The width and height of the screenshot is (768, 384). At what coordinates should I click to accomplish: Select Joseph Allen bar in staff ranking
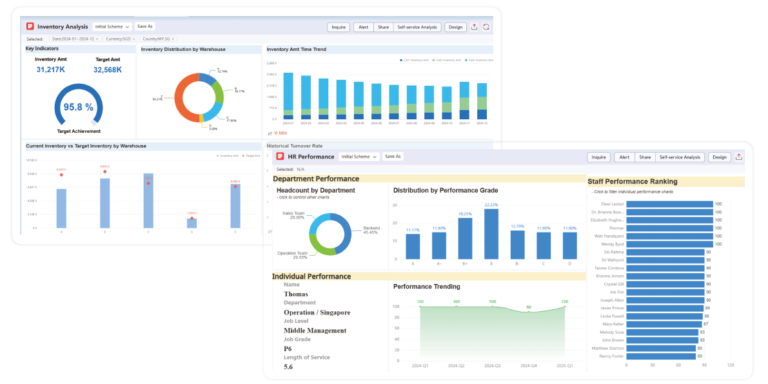pos(665,300)
